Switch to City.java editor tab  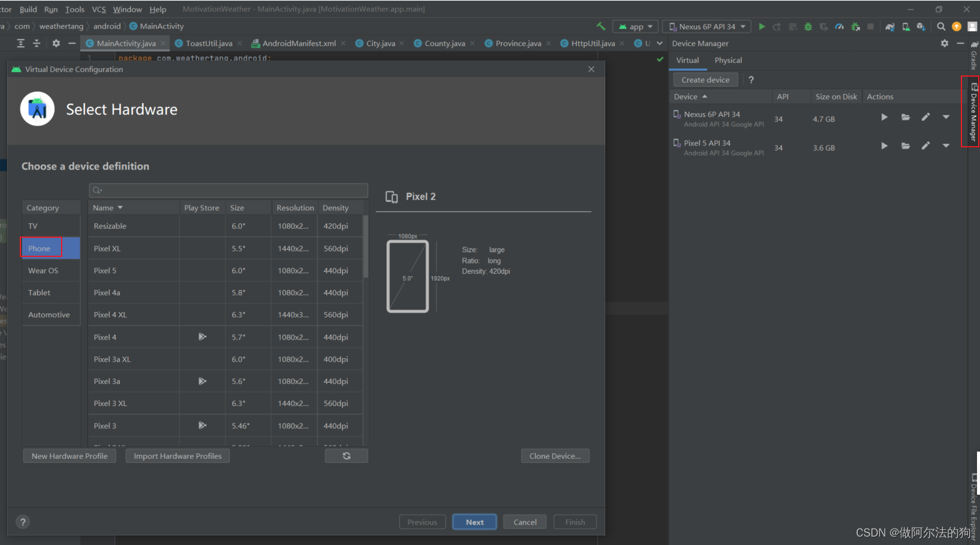click(x=380, y=43)
